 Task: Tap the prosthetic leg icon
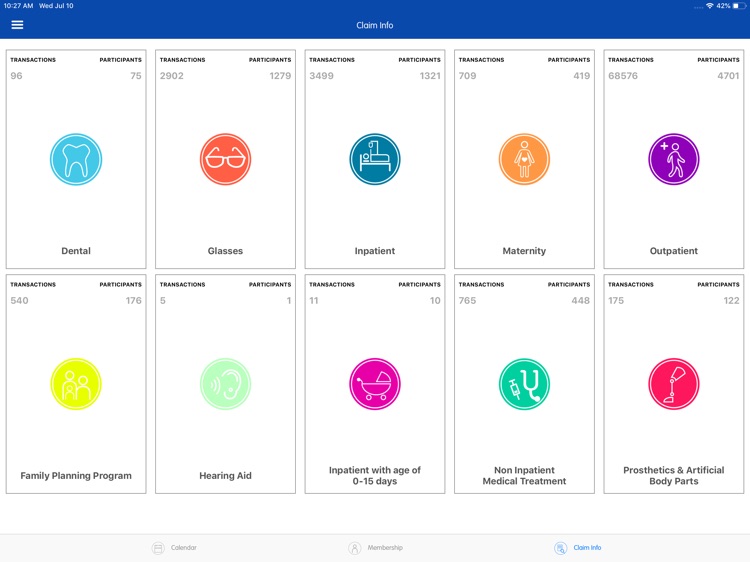click(673, 384)
